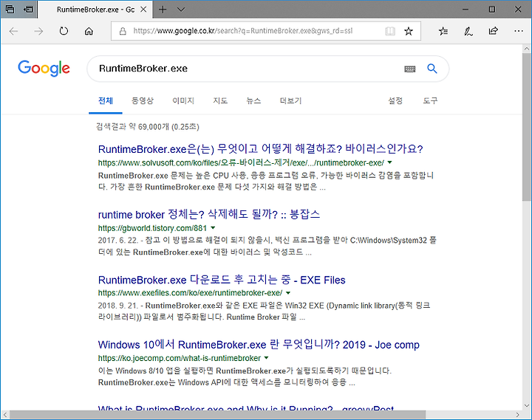The width and height of the screenshot is (532, 420).
Task: Click the scroll left arrow
Action: click(4, 415)
